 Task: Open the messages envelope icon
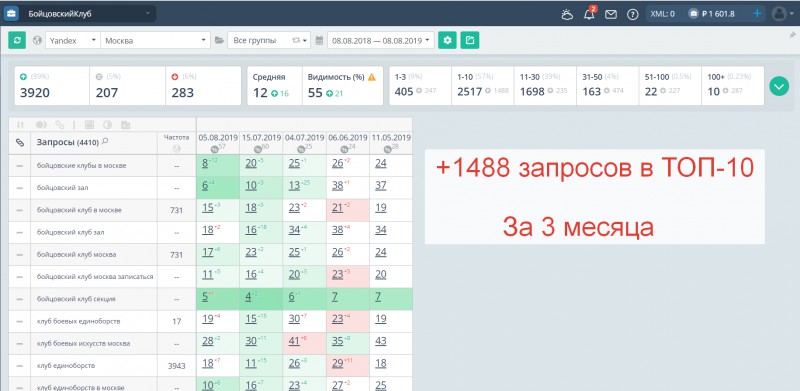[611, 14]
